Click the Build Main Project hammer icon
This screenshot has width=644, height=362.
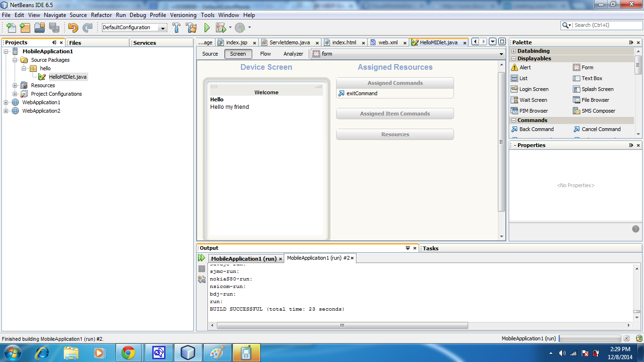pos(176,27)
